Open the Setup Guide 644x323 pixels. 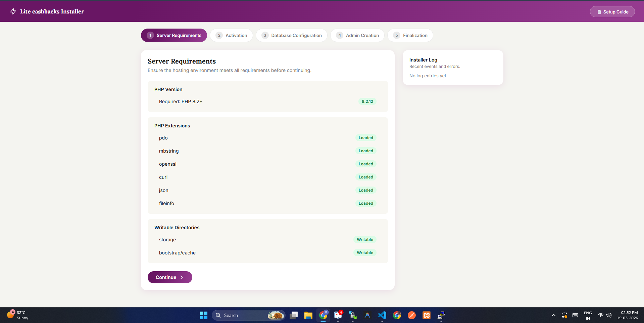(x=612, y=12)
